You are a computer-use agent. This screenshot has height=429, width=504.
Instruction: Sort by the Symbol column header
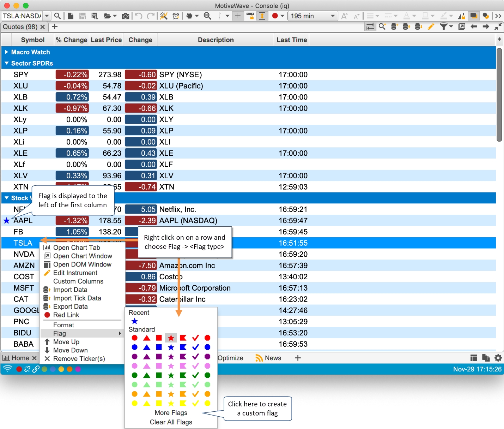33,40
